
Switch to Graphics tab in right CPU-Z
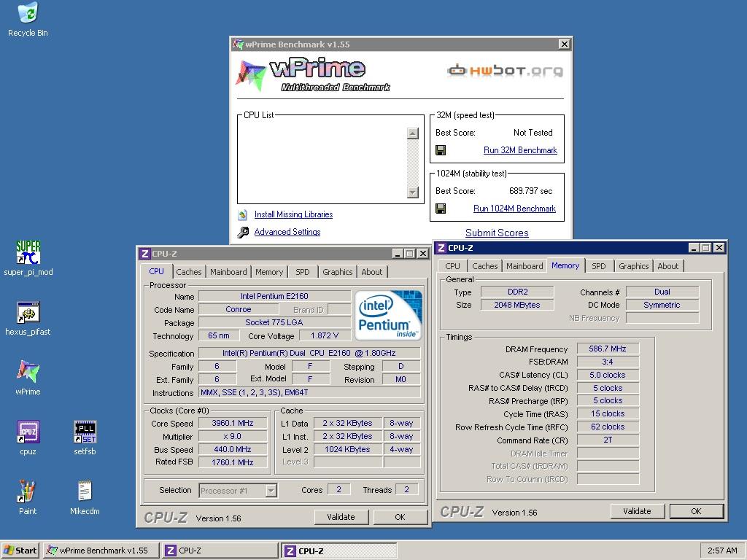click(634, 266)
